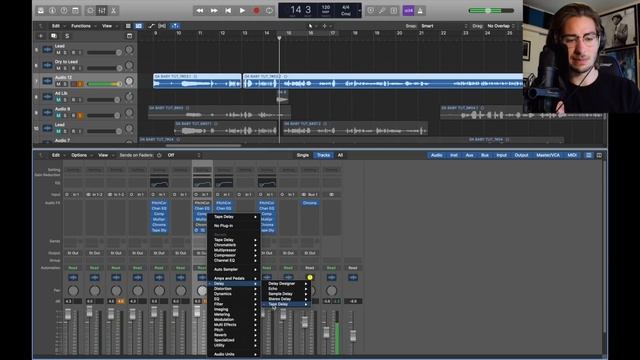
Task: Toggle the metronome click button
Action: pyautogui.click(x=420, y=11)
